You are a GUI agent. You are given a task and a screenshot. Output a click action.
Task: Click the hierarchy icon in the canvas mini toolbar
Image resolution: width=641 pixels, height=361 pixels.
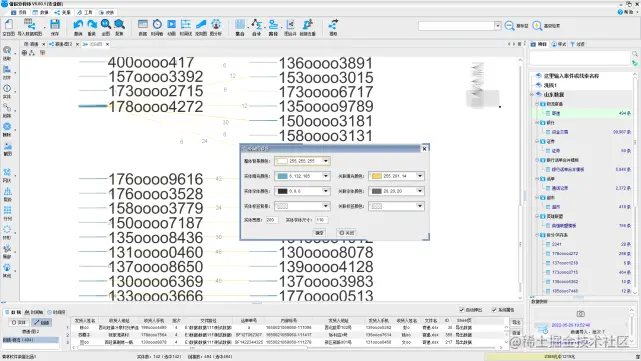32,53
